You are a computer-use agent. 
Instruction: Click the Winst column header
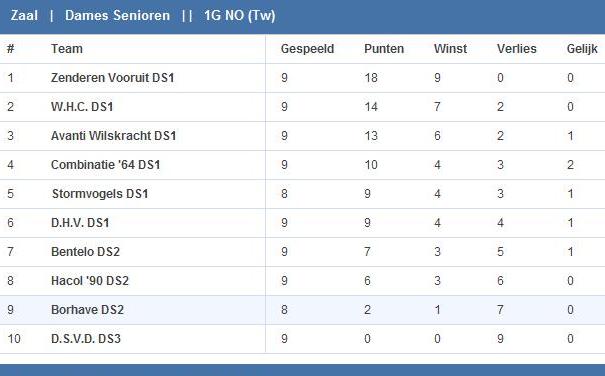point(450,49)
